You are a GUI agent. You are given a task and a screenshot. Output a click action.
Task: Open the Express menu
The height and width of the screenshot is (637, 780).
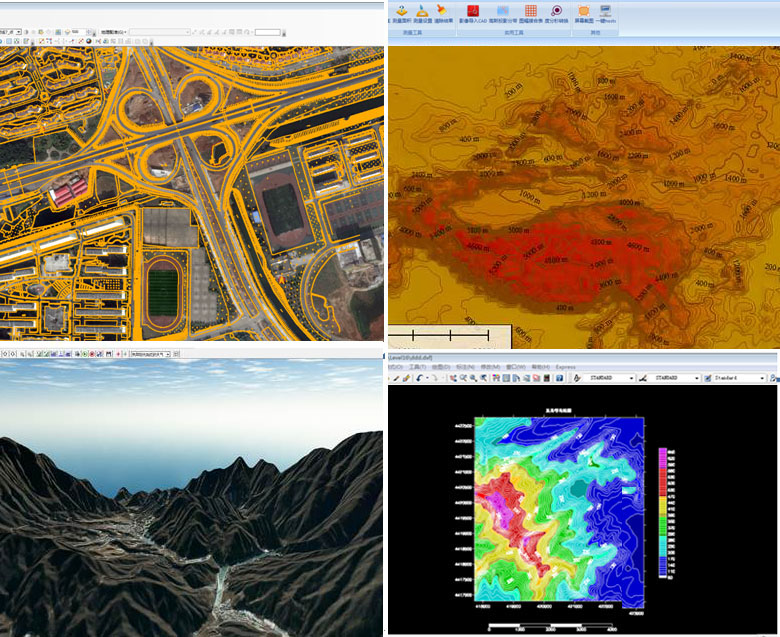567,367
